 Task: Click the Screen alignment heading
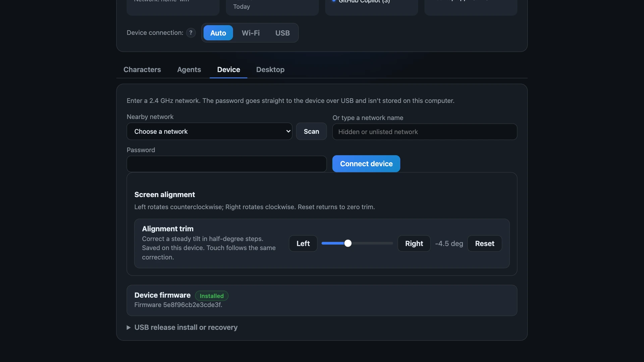tap(165, 194)
